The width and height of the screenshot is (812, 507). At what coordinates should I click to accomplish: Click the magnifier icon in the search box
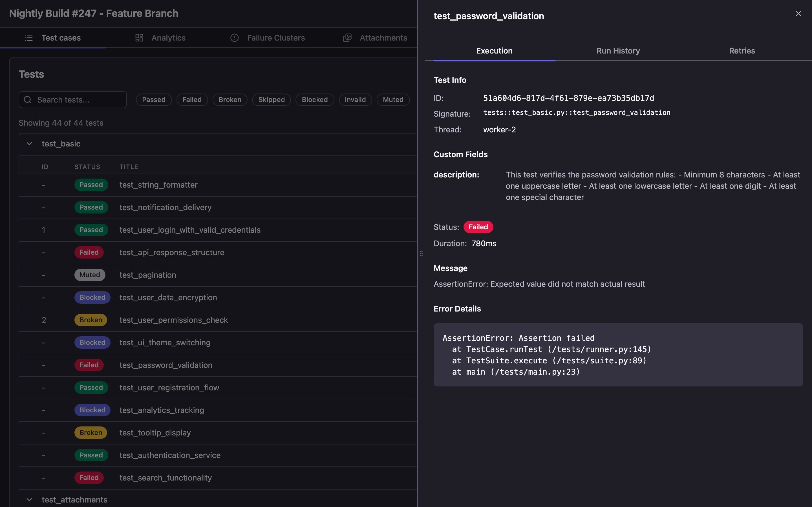click(28, 100)
